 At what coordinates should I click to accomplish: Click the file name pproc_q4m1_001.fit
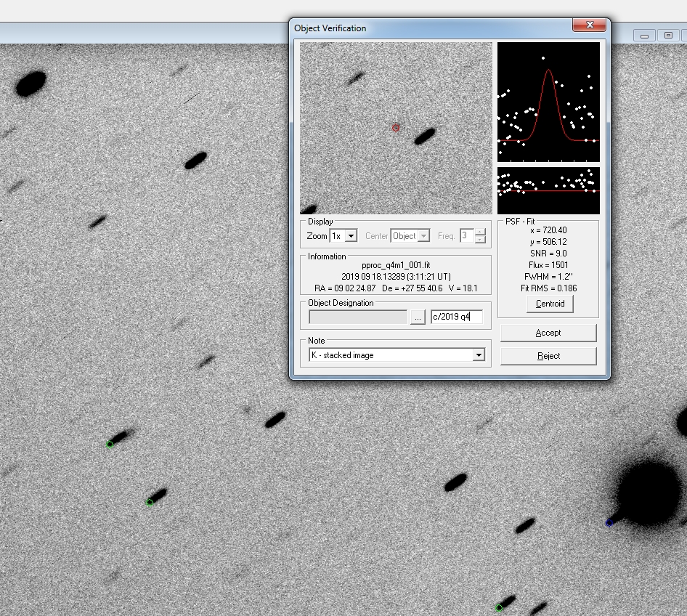point(396,265)
